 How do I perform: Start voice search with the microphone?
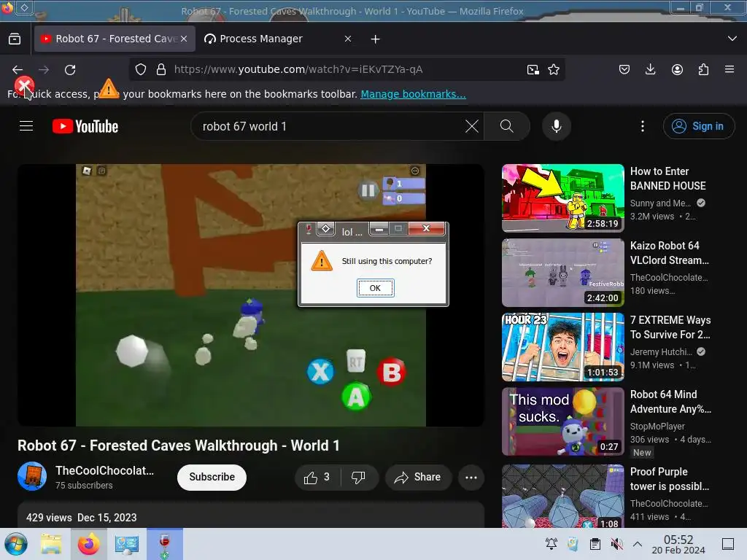pyautogui.click(x=557, y=126)
